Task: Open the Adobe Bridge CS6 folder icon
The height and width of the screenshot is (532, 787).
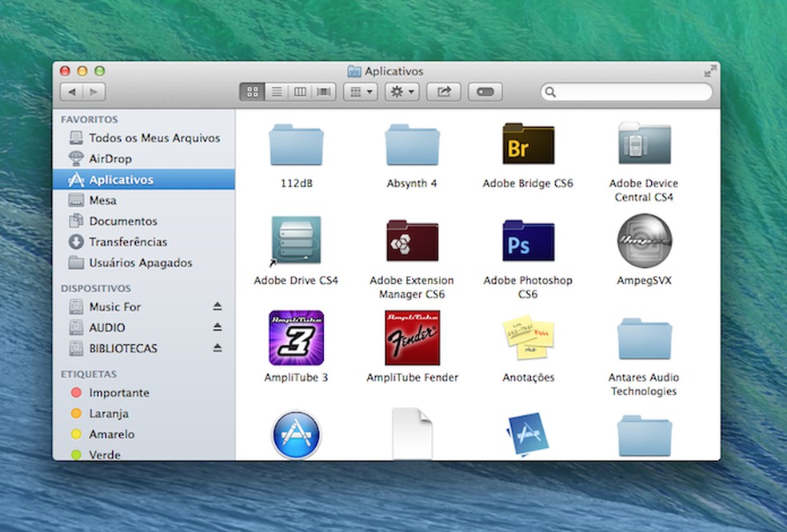Action: [528, 144]
